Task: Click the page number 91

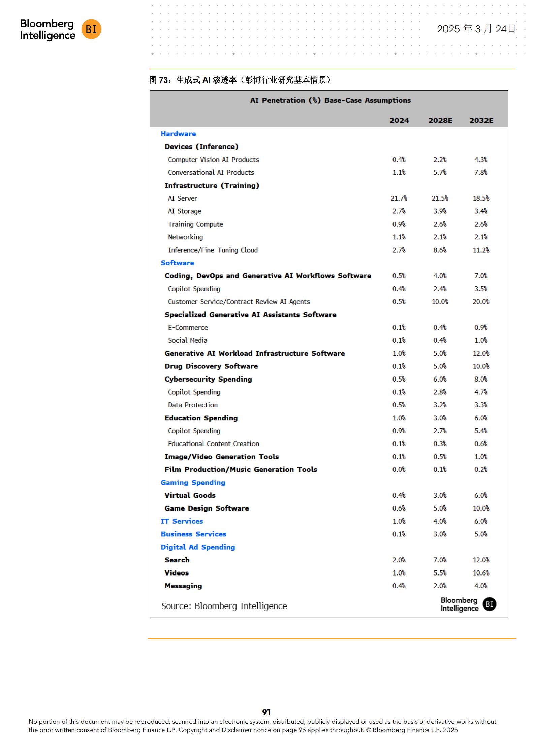Action: click(x=266, y=712)
